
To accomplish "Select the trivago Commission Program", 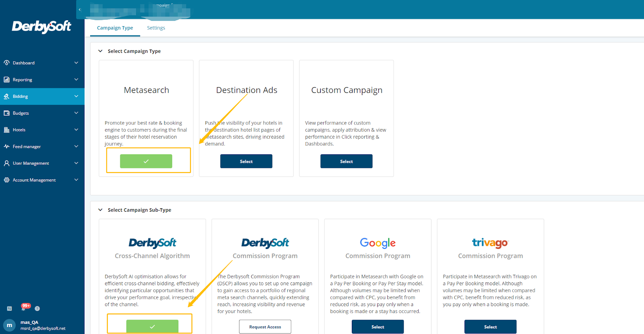I will [x=490, y=327].
